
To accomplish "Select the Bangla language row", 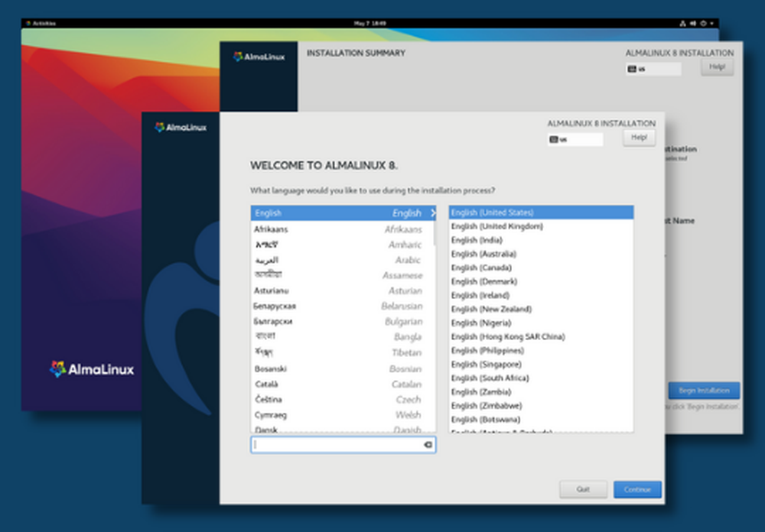I will pos(343,337).
